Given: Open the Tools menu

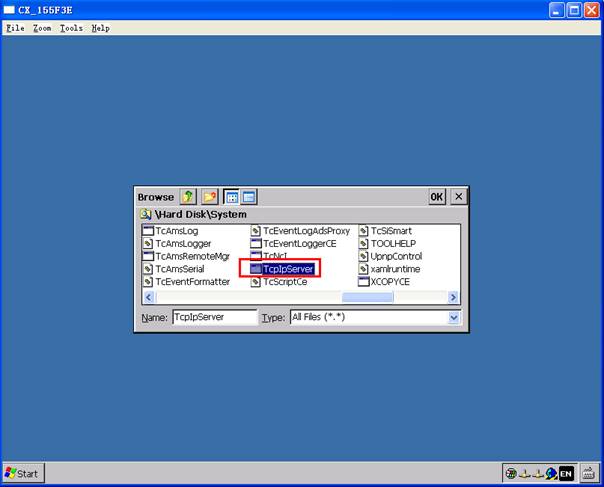Looking at the screenshot, I should coord(71,28).
